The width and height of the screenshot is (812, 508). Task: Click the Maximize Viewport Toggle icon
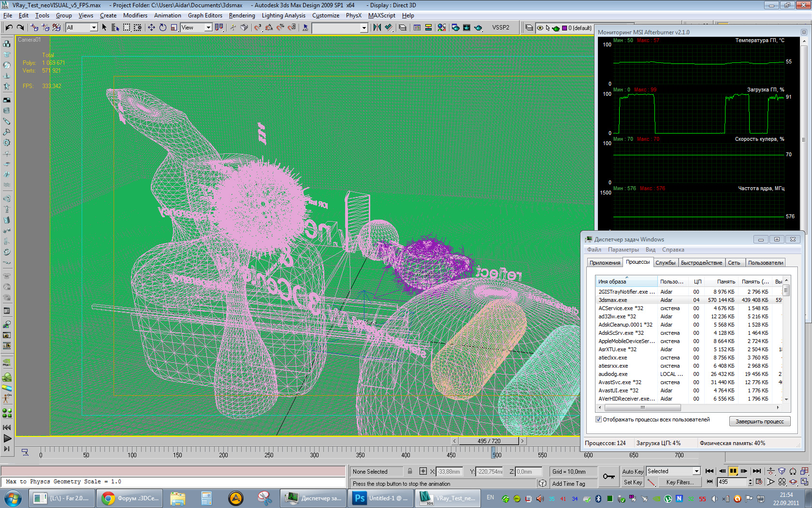coord(804,482)
